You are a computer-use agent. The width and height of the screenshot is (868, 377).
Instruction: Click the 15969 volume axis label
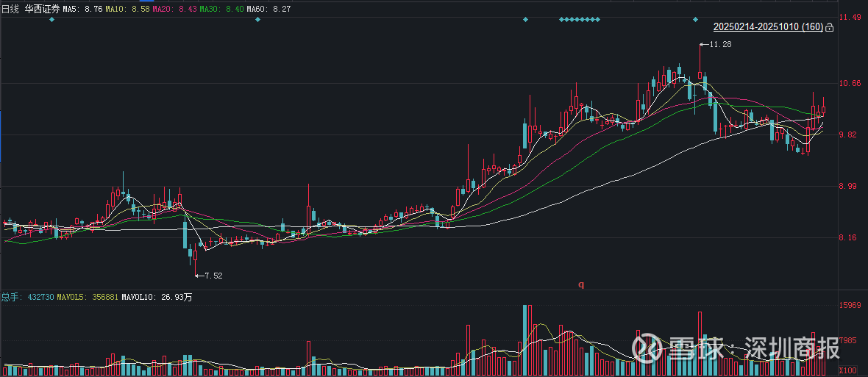click(850, 305)
